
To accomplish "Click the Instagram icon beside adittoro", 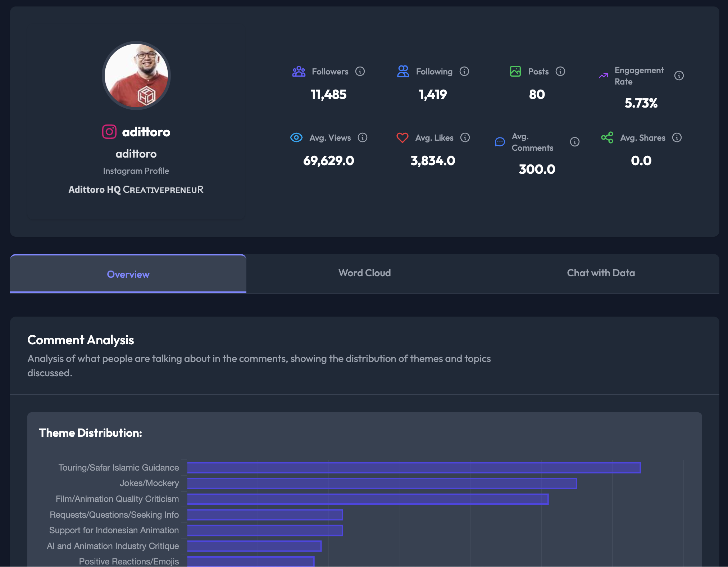I will [109, 132].
